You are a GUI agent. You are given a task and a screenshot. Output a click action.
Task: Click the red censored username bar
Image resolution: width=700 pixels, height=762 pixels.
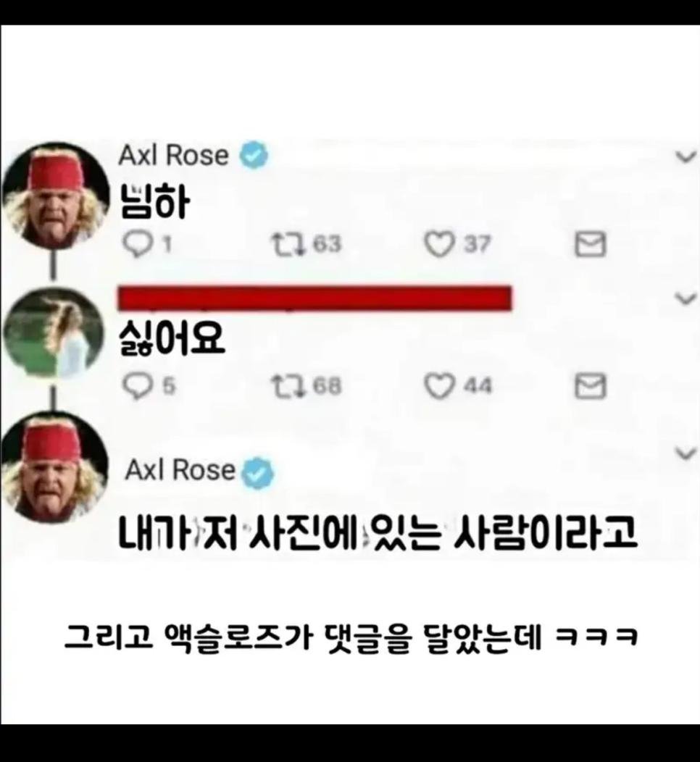coord(315,298)
